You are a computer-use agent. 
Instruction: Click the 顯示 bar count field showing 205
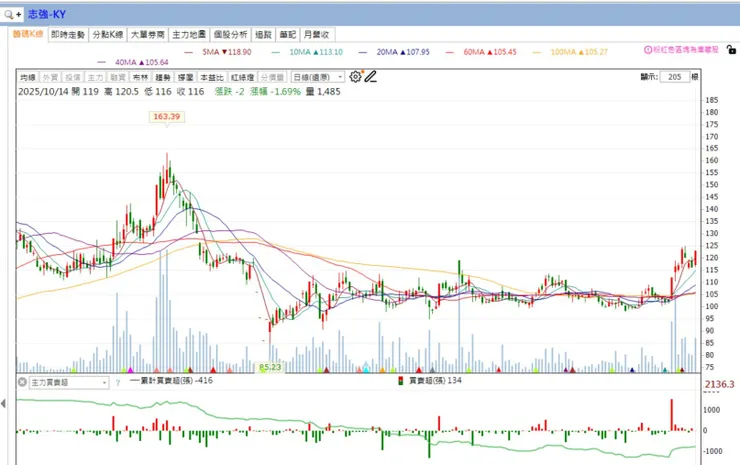pyautogui.click(x=674, y=77)
